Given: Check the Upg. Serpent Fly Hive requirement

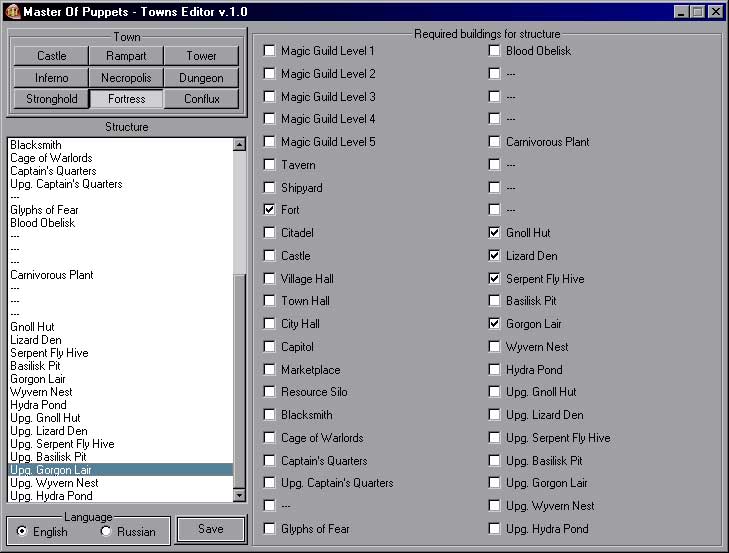Looking at the screenshot, I should (494, 438).
